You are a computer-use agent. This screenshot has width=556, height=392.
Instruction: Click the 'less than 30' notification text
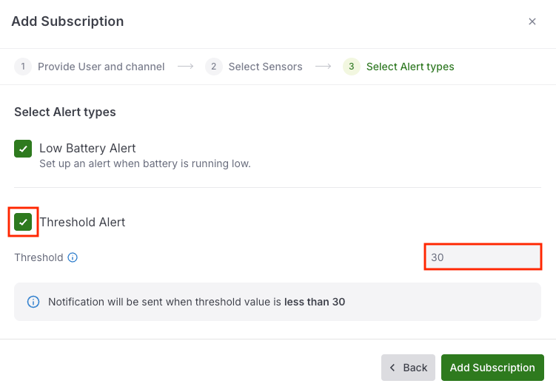point(315,302)
